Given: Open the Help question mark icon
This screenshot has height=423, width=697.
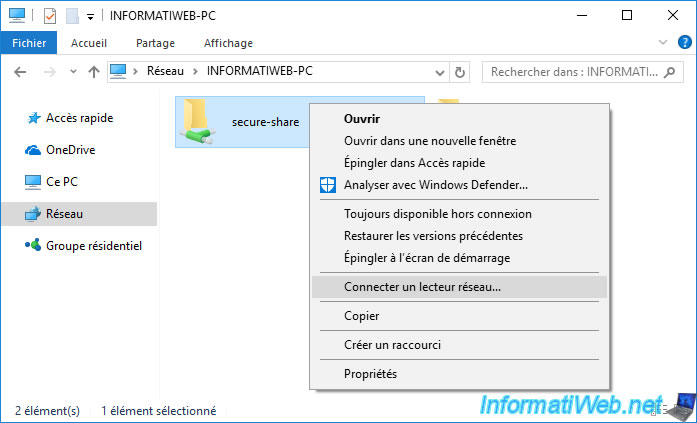Looking at the screenshot, I should point(685,43).
